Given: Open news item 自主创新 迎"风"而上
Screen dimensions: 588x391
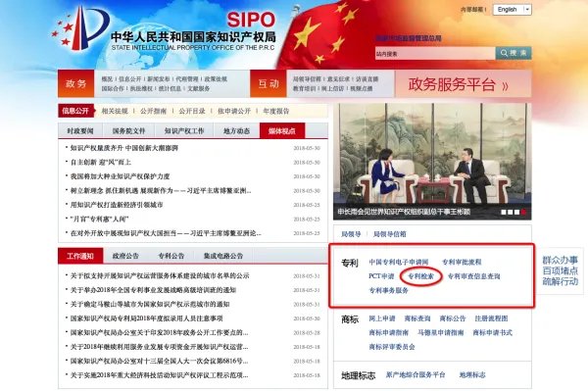Looking at the screenshot, I should coord(101,163).
